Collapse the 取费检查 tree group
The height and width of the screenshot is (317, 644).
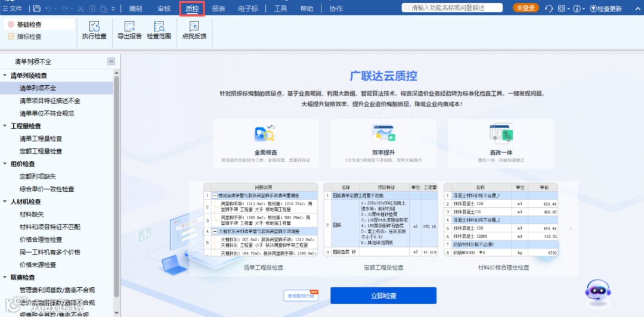(5, 277)
